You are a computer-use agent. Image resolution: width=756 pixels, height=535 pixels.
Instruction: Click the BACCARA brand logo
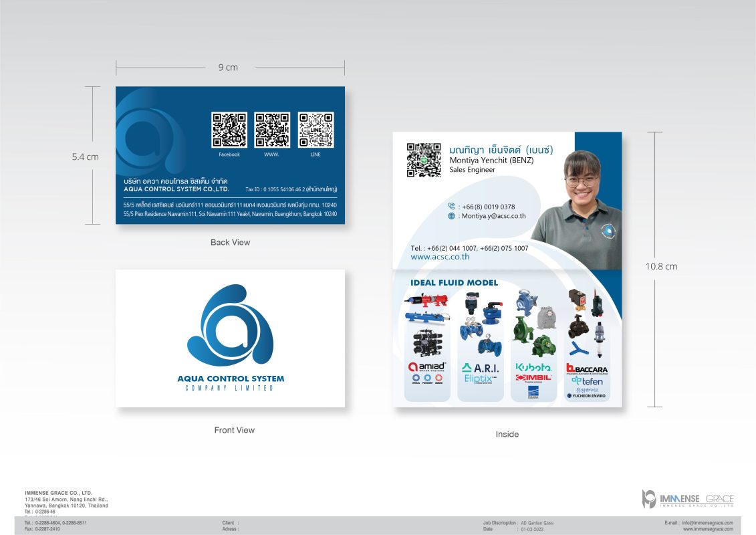coord(587,369)
